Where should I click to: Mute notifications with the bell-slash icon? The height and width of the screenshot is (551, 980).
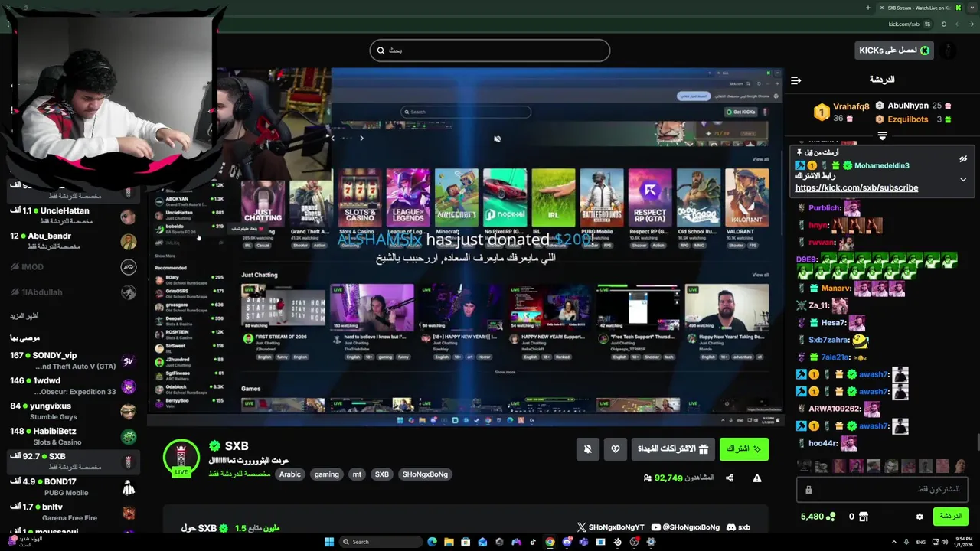587,449
